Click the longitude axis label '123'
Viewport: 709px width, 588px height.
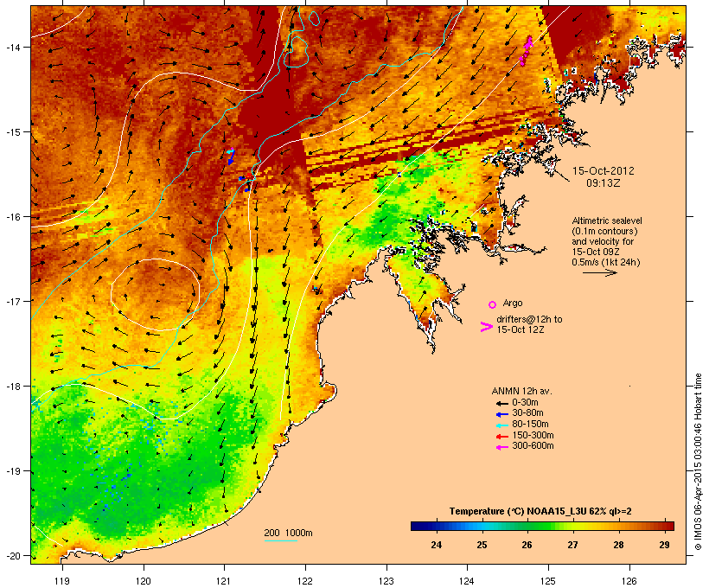pyautogui.click(x=386, y=581)
